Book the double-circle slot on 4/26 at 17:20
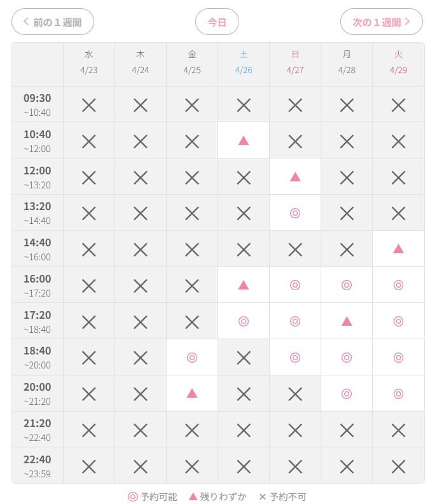Image resolution: width=437 pixels, height=504 pixels. point(244,321)
